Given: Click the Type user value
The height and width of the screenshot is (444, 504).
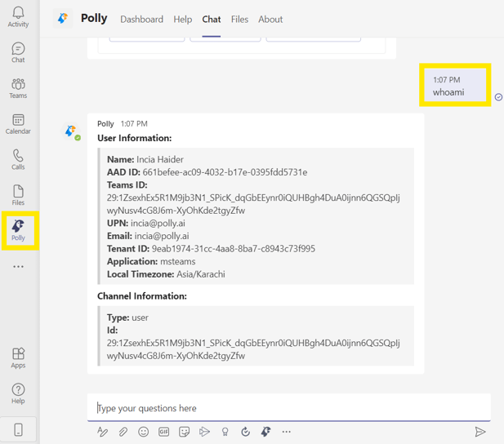Looking at the screenshot, I should click(x=140, y=317).
